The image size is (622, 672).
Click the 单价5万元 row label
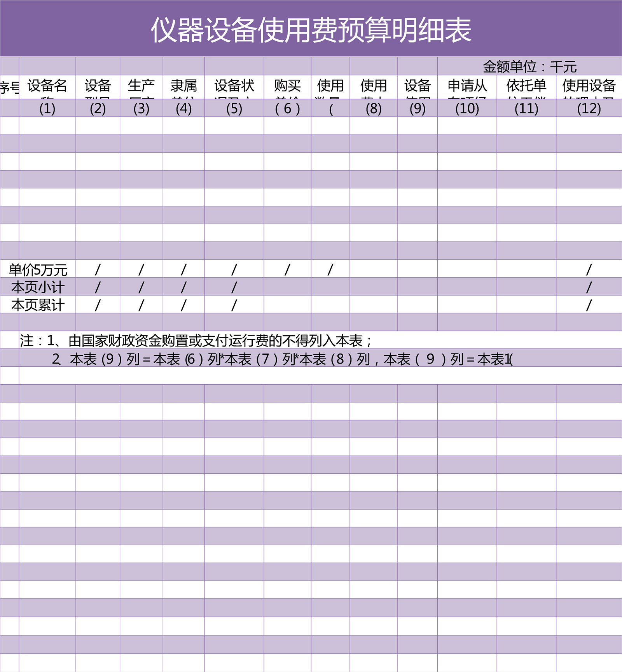click(38, 269)
